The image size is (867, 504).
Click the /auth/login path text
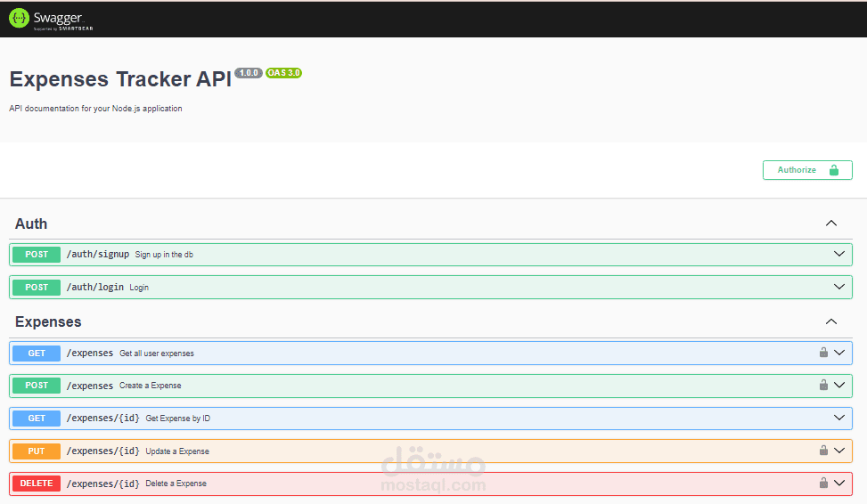95,288
